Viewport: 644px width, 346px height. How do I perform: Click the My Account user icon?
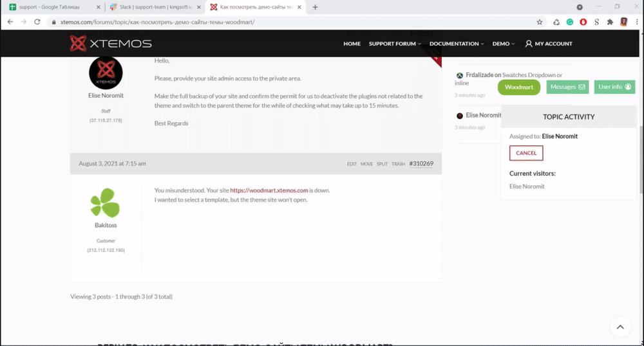click(x=529, y=44)
